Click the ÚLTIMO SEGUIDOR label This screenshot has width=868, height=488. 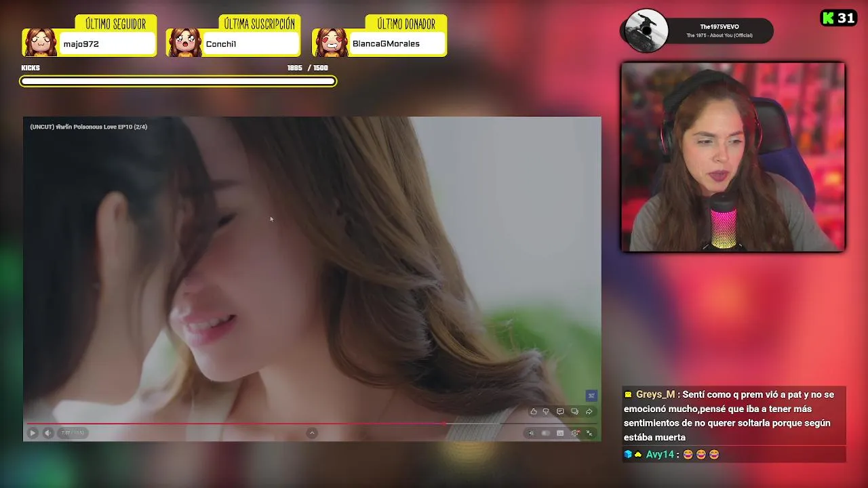click(x=115, y=24)
